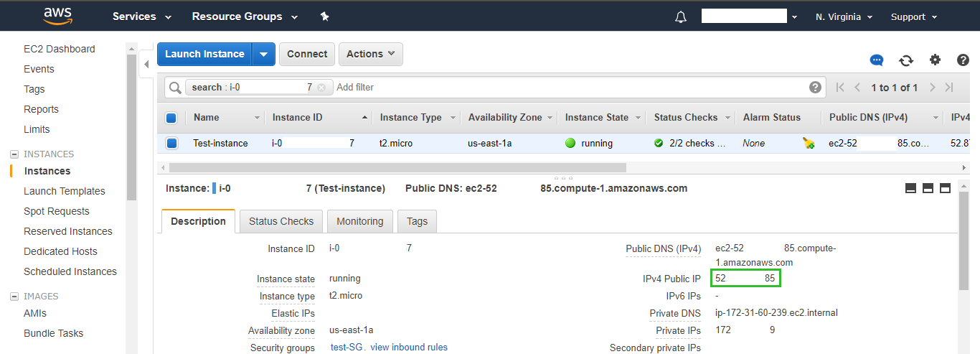Image resolution: width=980 pixels, height=354 pixels.
Task: Toggle the select-all instances checkbox
Action: click(x=171, y=118)
